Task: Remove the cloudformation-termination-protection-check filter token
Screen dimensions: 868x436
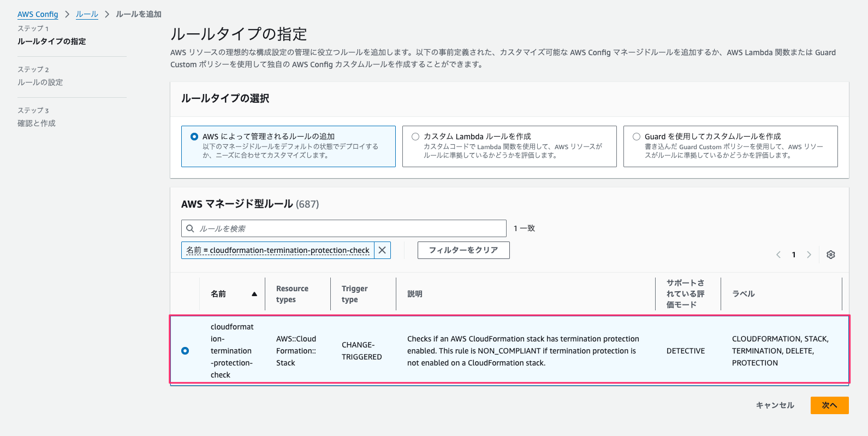Action: coord(382,250)
